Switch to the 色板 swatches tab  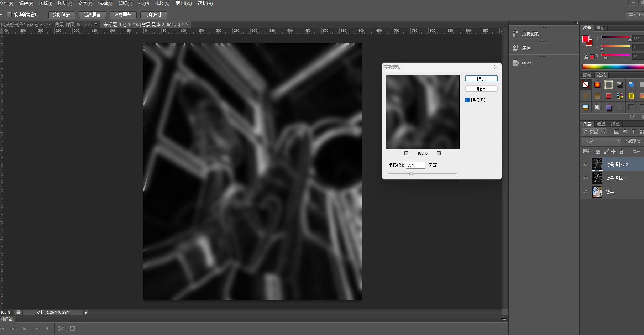point(601,28)
